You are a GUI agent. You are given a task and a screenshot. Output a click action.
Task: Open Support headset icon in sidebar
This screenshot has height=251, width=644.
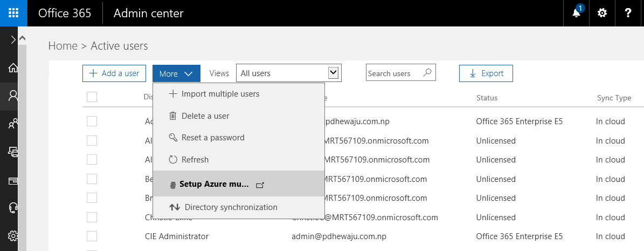click(x=13, y=208)
